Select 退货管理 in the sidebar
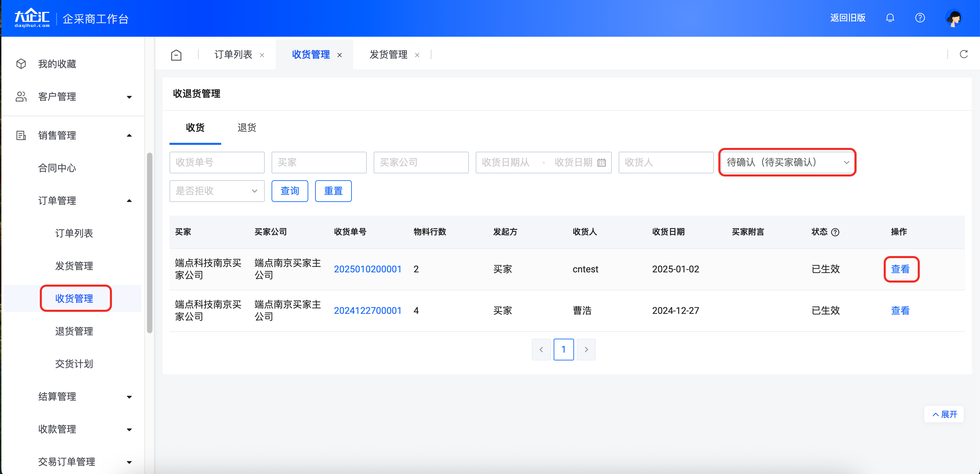 coord(74,331)
